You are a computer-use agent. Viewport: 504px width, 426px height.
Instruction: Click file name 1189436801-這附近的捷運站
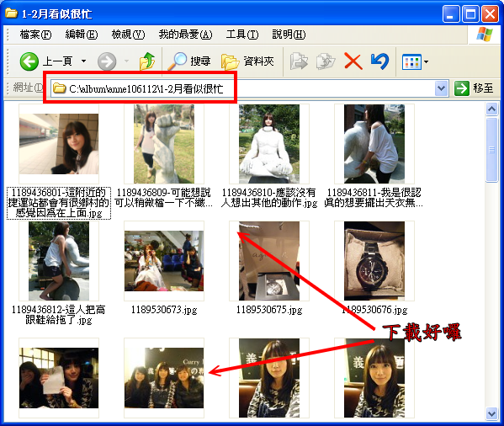[59, 203]
